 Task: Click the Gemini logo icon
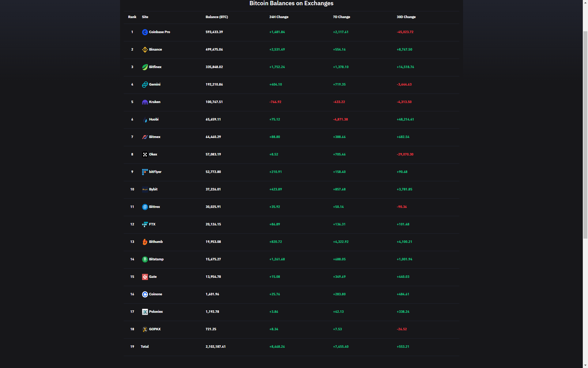click(145, 85)
